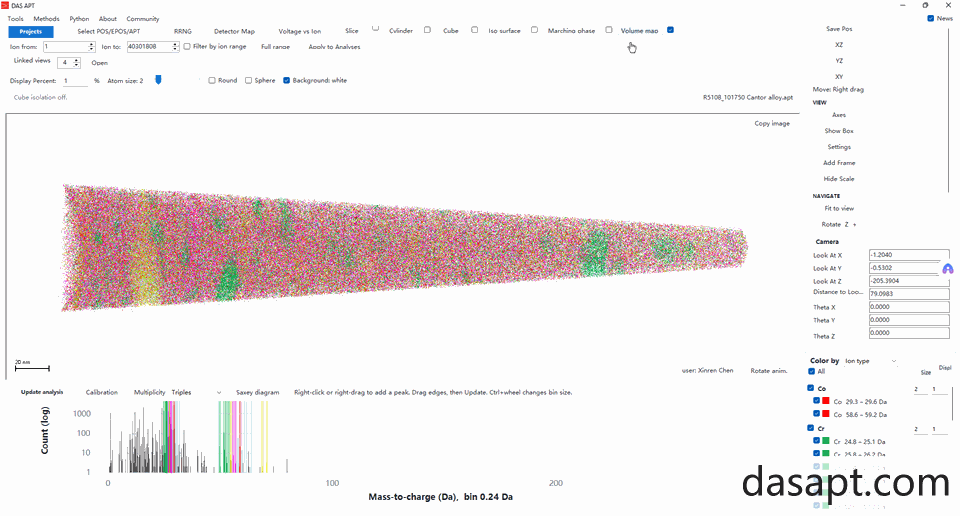This screenshot has width=960, height=516.
Task: Tick Filter by ion range checkbox
Action: point(187,47)
